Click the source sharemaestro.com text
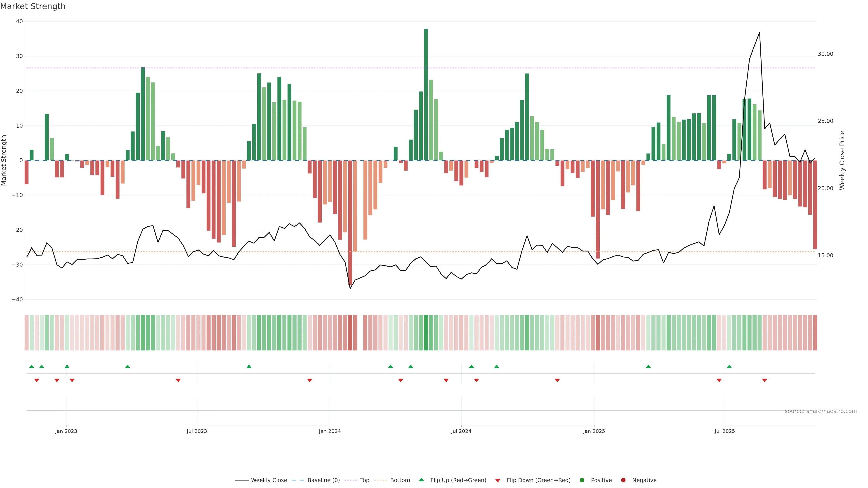Viewport: 868px width, 488px height. click(821, 411)
